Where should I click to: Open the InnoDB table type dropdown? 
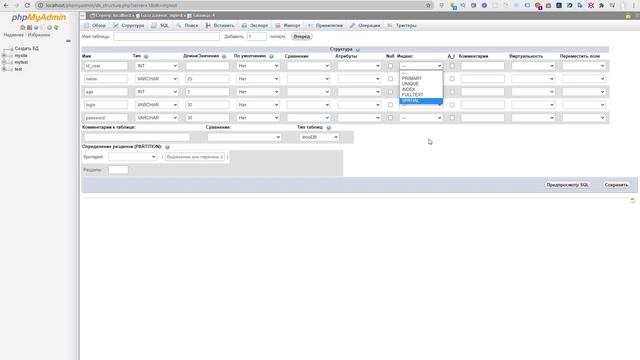tap(319, 137)
